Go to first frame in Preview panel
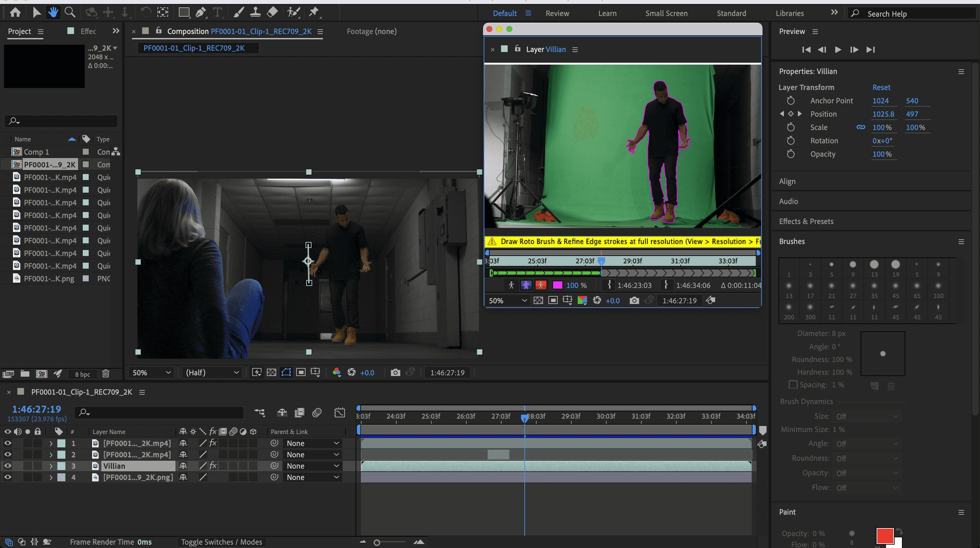This screenshot has height=548, width=980. coord(806,49)
